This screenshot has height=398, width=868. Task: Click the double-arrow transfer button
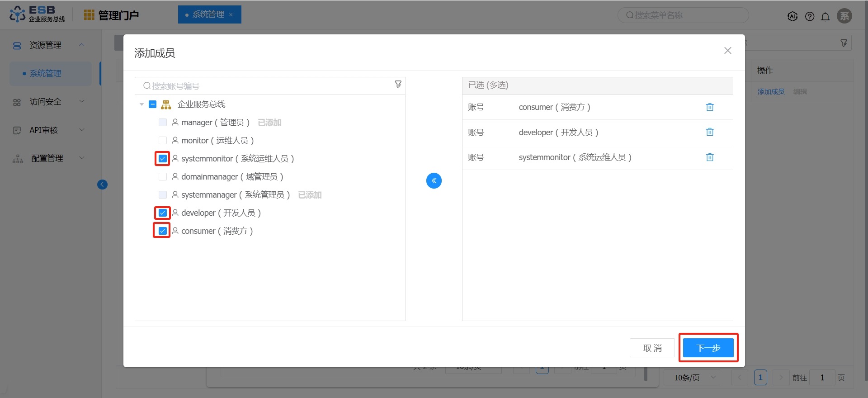434,181
